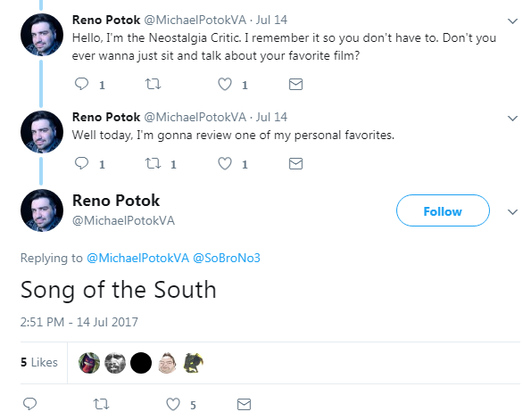The image size is (523, 420).
Task: Share 'personal favorites' tweet via message icon
Action: coord(295,164)
